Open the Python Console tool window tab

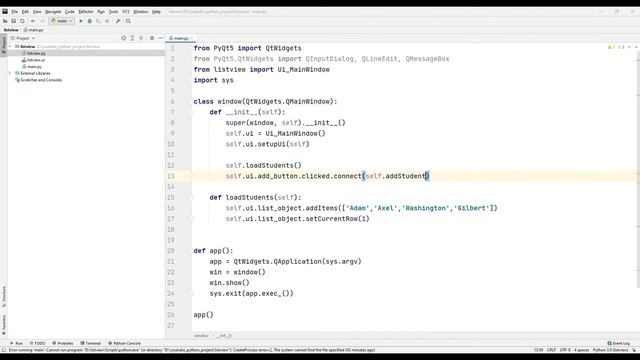click(124, 343)
